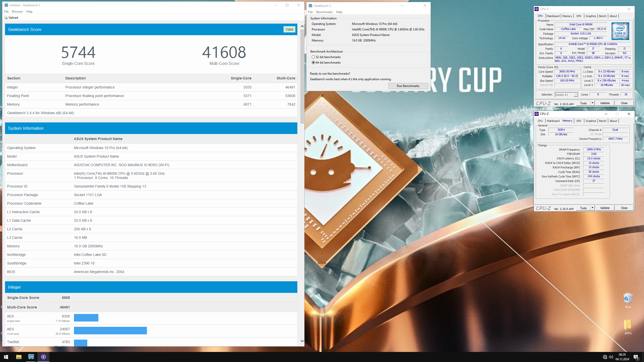Click Close in the upper CPU-Z window
Image resolution: width=644 pixels, height=362 pixels.
click(x=624, y=103)
